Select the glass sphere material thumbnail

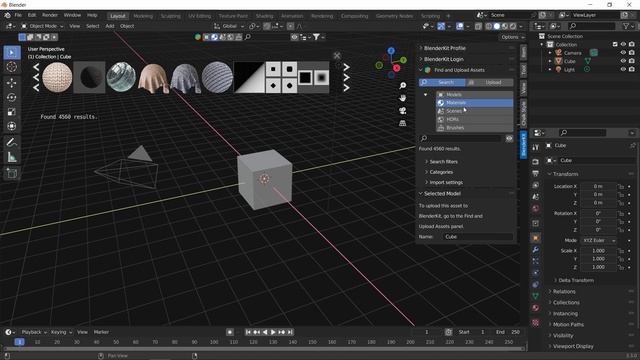(x=121, y=77)
